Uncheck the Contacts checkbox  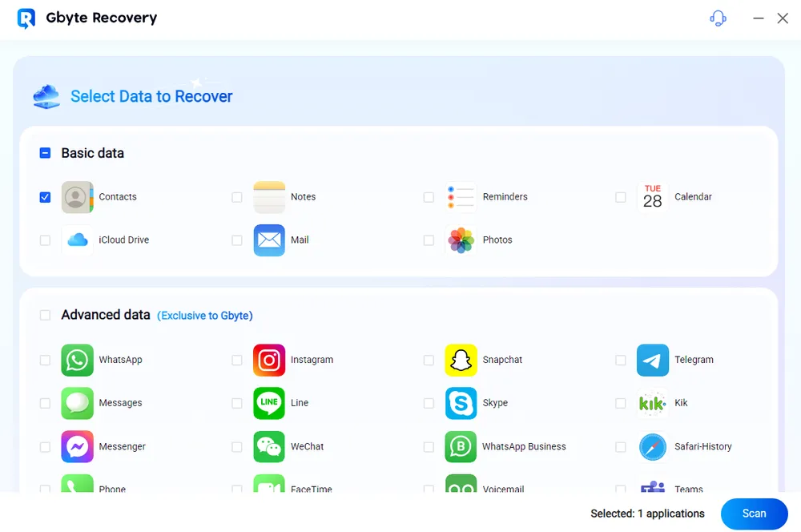45,197
